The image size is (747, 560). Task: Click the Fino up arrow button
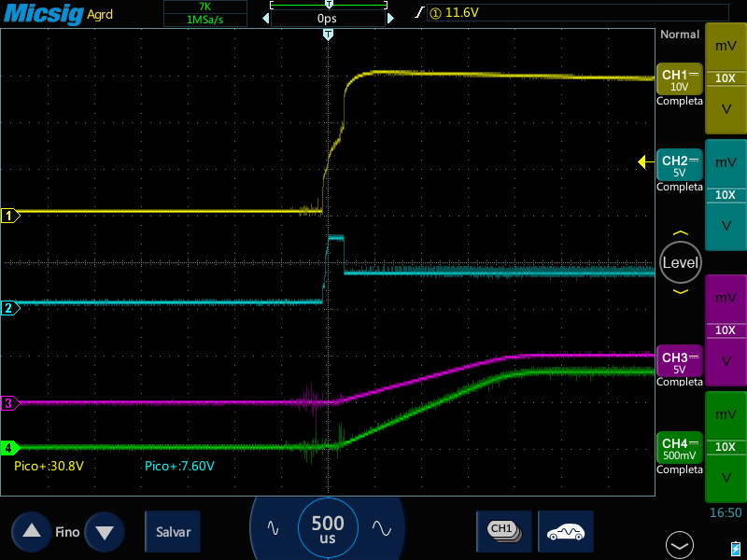pos(32,531)
